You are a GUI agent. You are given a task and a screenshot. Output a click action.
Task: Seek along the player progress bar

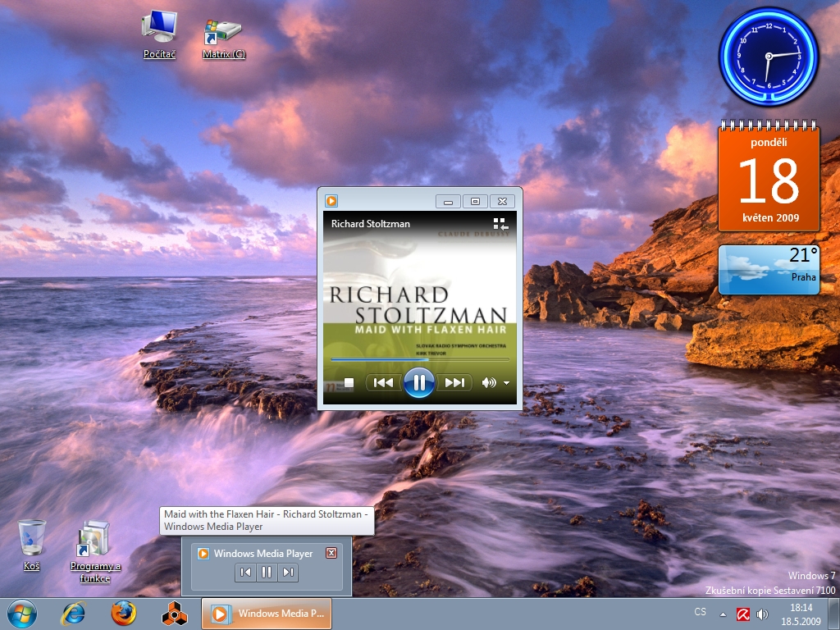[419, 359]
